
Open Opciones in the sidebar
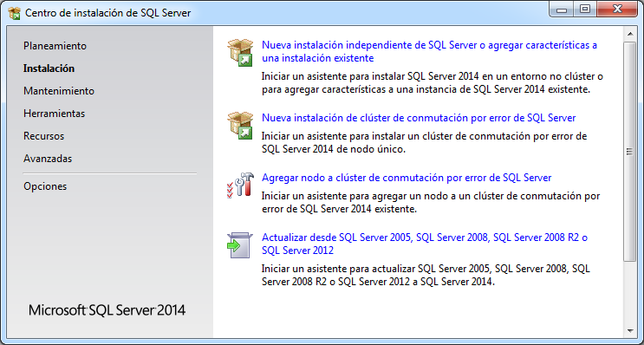(45, 186)
